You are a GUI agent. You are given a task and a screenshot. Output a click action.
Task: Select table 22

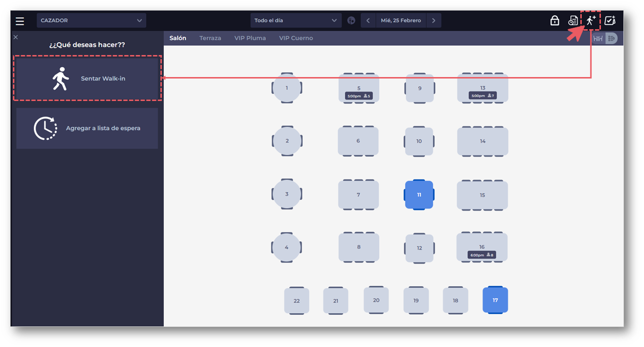click(297, 301)
